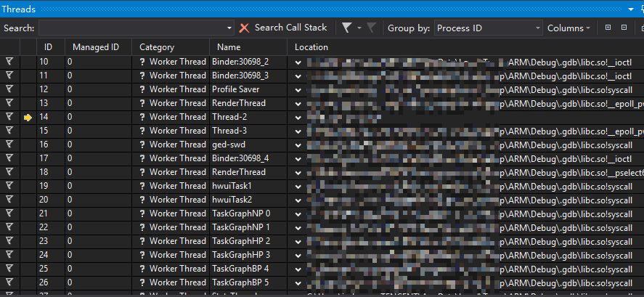
Task: Expand call stack for Profile Saver location
Action: click(298, 90)
